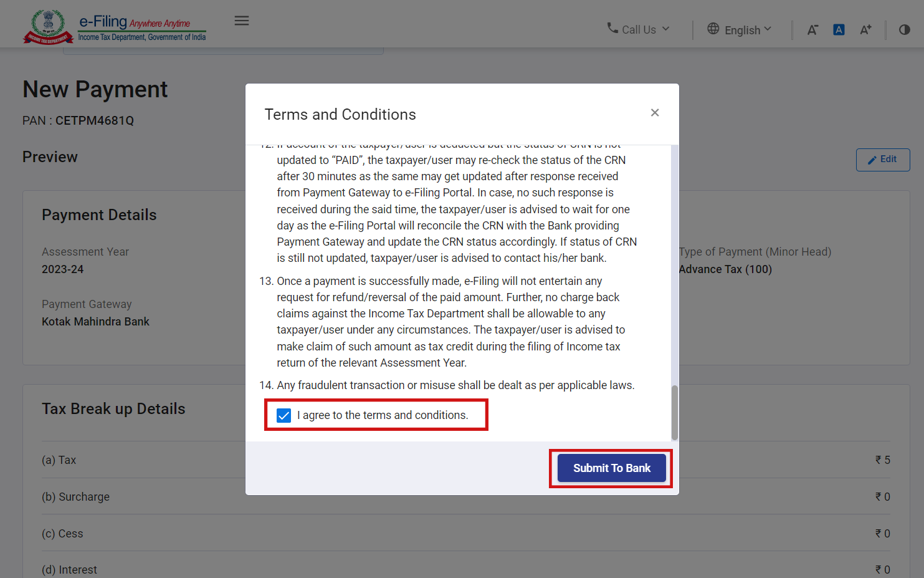This screenshot has width=924, height=578.
Task: Select the Edit button for payment preview
Action: pyautogui.click(x=883, y=160)
